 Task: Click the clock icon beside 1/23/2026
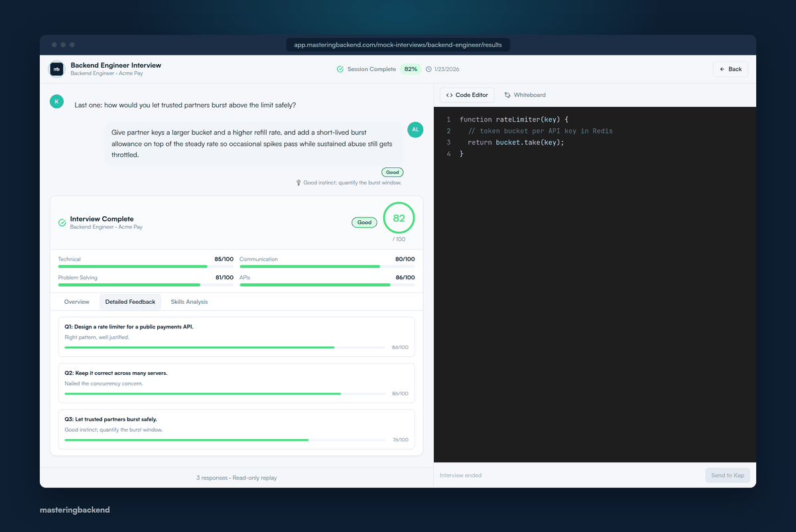(x=429, y=69)
